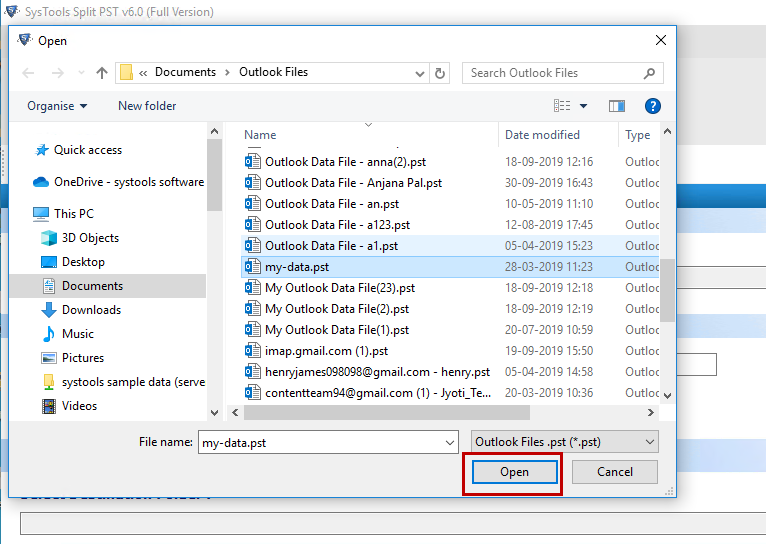Open the Help button

pos(653,106)
